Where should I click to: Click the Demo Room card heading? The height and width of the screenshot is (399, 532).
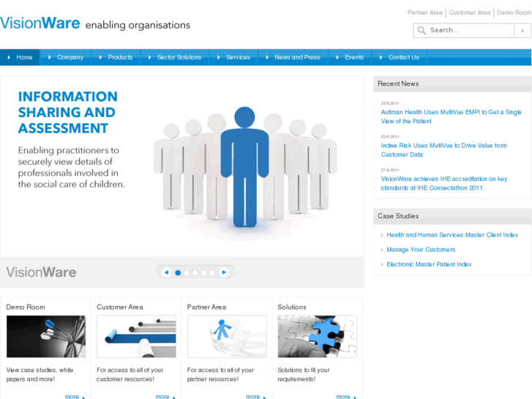point(26,307)
